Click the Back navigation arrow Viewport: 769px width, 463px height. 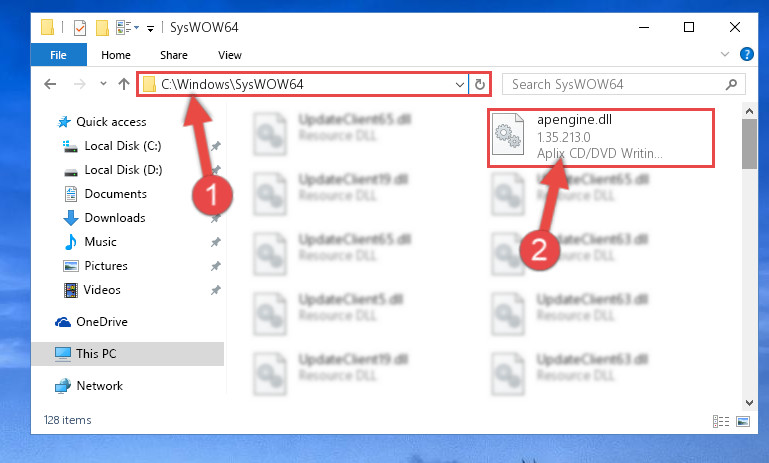[50, 84]
